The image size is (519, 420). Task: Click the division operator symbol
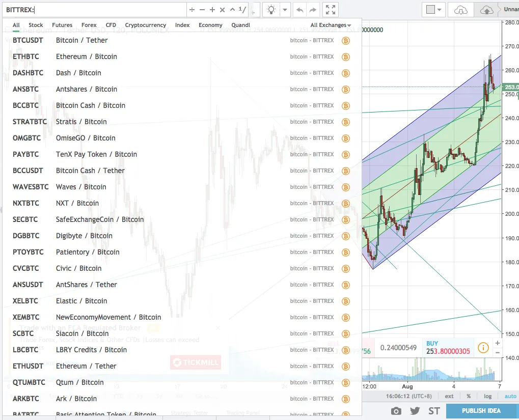(x=192, y=10)
